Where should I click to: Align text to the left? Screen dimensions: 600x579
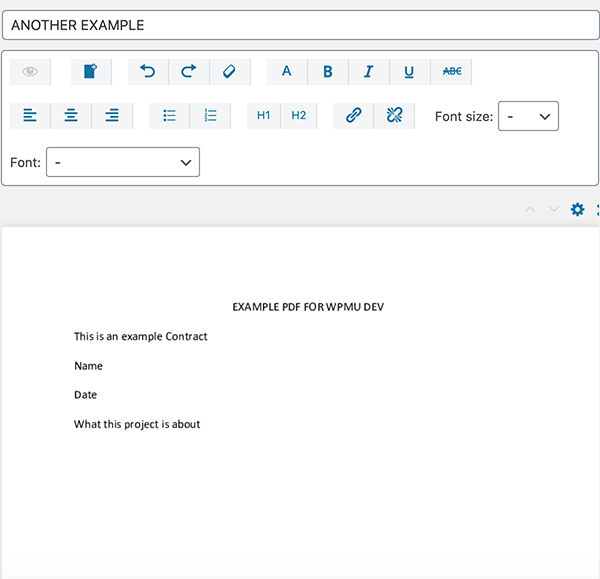pos(30,116)
